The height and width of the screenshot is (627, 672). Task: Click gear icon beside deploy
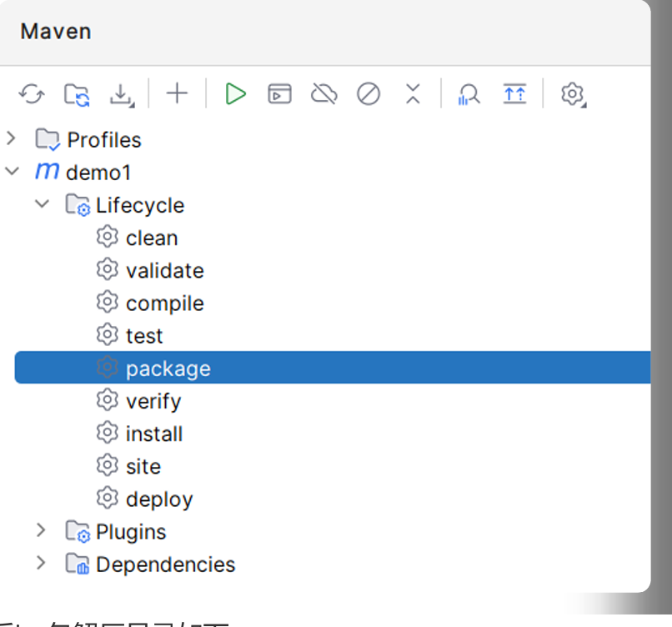tap(108, 498)
